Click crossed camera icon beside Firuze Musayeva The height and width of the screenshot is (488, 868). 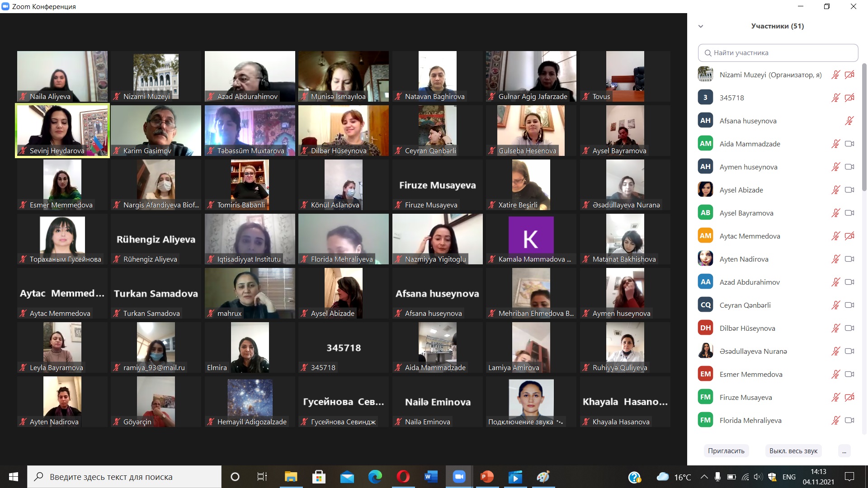tap(849, 397)
